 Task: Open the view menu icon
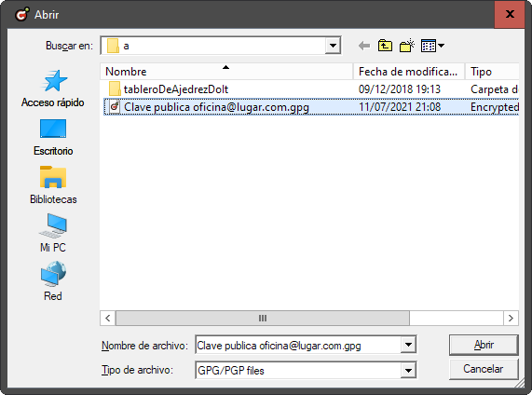click(x=432, y=46)
